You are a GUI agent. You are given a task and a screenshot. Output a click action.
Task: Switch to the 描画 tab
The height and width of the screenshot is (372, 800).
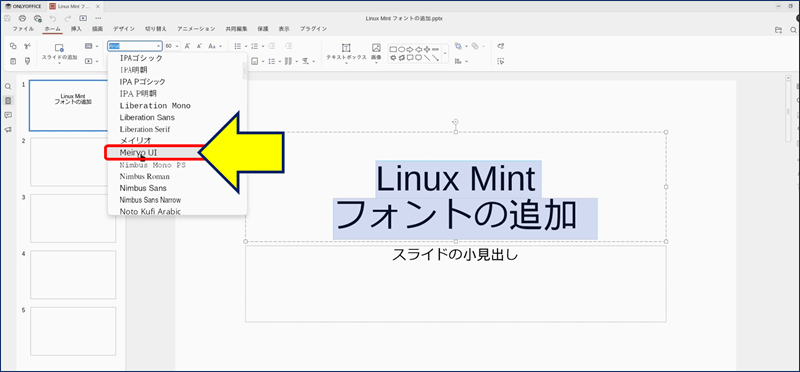(x=97, y=29)
